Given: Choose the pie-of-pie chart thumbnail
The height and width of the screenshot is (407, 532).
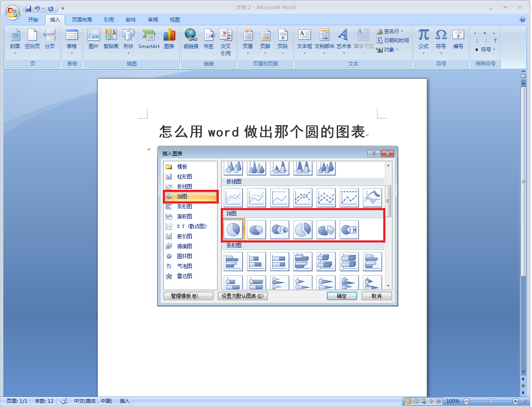Looking at the screenshot, I should coord(280,230).
